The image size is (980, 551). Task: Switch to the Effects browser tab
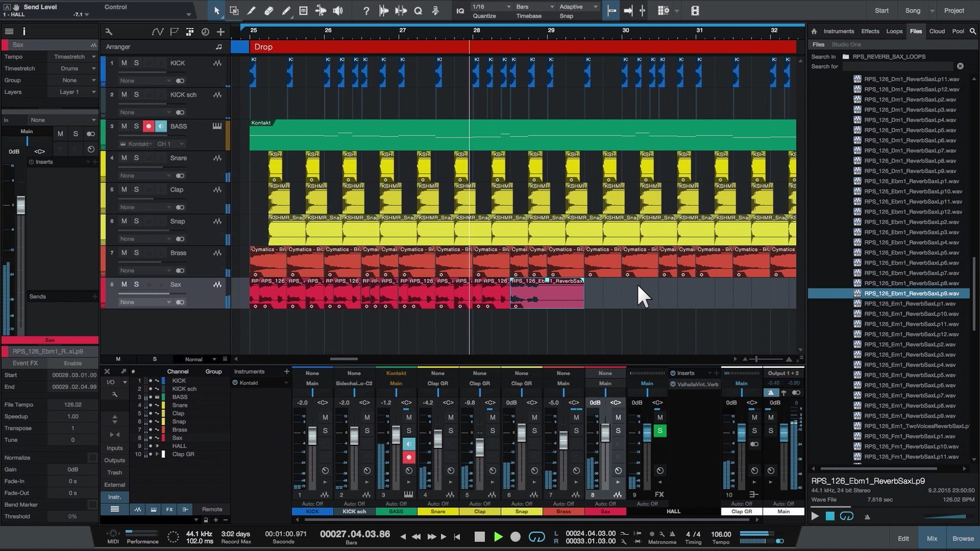point(870,31)
